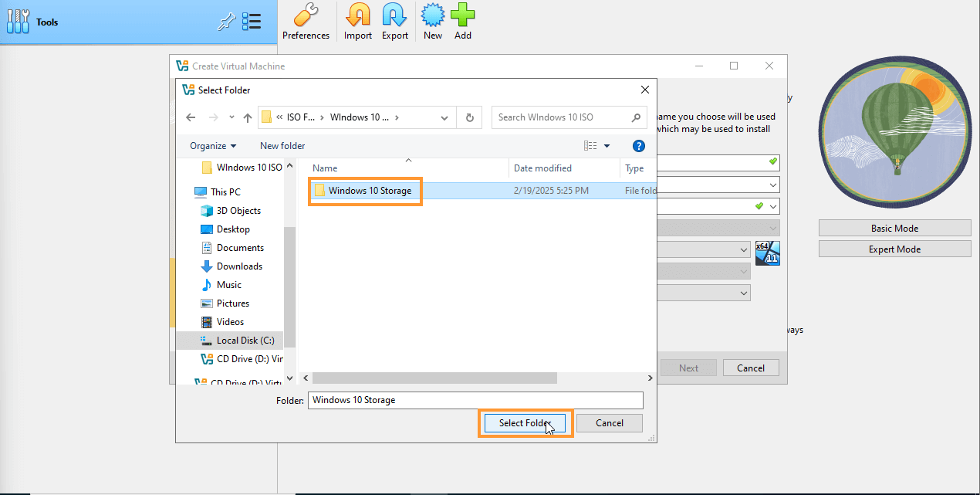Open the dropdown beside the x64 icon
Screen dimensions: 980x495
pyautogui.click(x=744, y=250)
